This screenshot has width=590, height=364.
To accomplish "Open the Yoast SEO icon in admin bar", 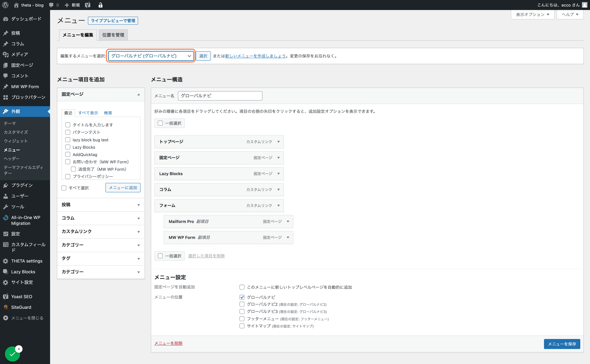I will point(88,5).
